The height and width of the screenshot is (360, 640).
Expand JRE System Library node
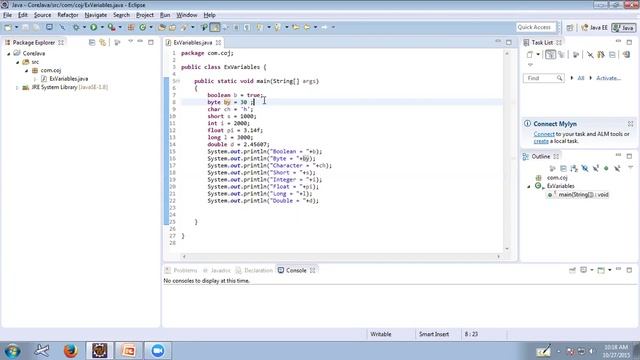pyautogui.click(x=17, y=87)
